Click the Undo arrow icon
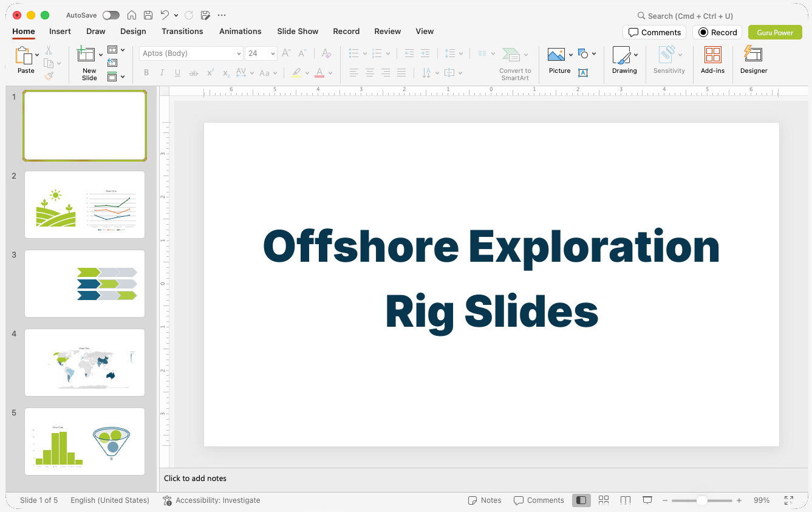 coord(165,15)
